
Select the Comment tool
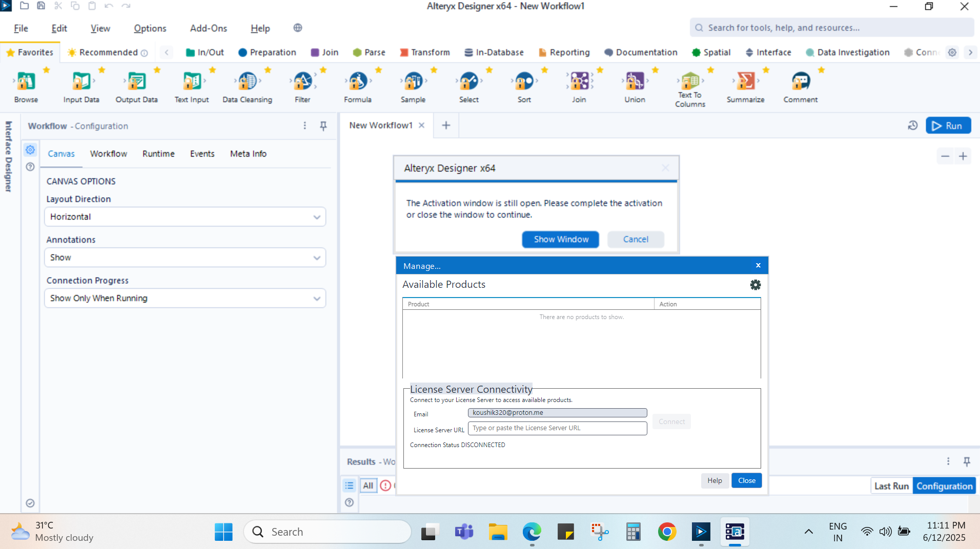point(801,81)
